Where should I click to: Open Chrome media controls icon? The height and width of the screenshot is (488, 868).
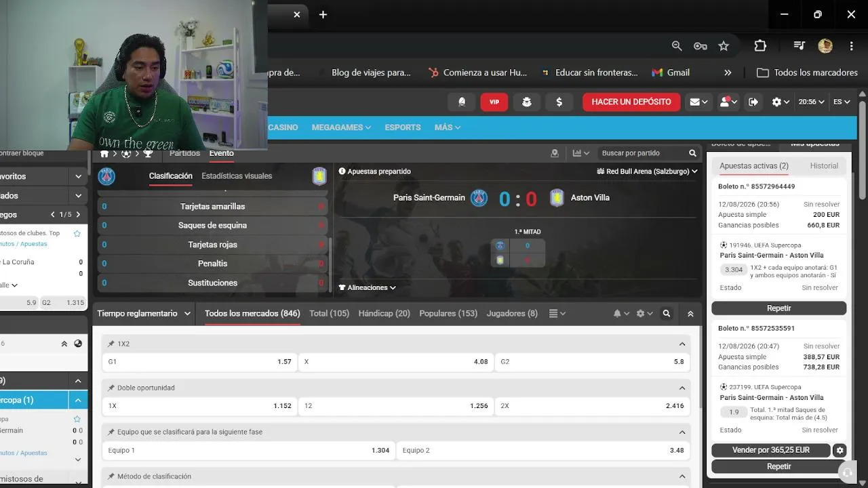click(800, 45)
